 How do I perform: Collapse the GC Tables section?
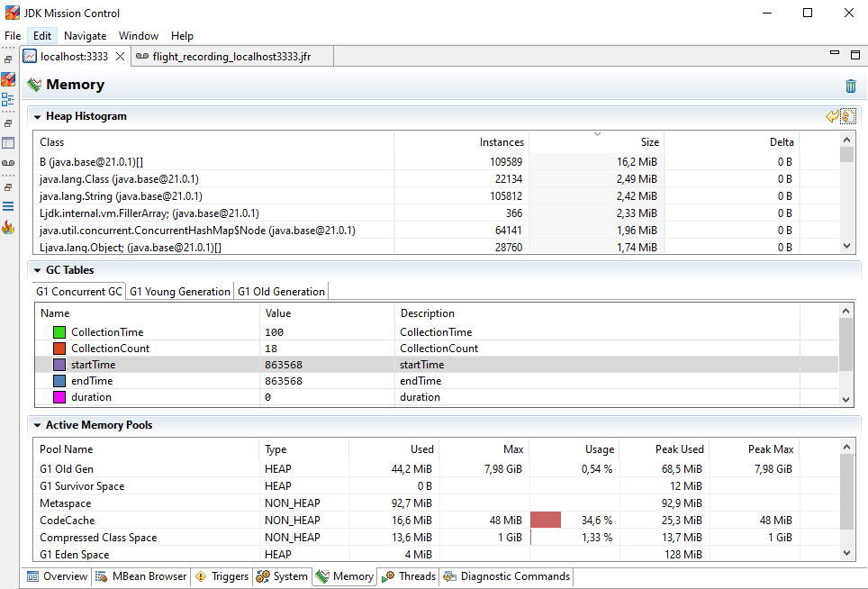pyautogui.click(x=38, y=271)
